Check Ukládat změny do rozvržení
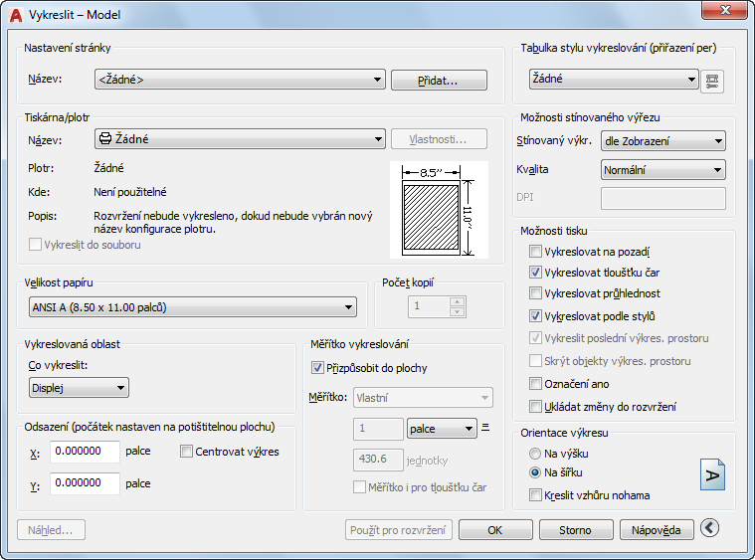 point(535,407)
